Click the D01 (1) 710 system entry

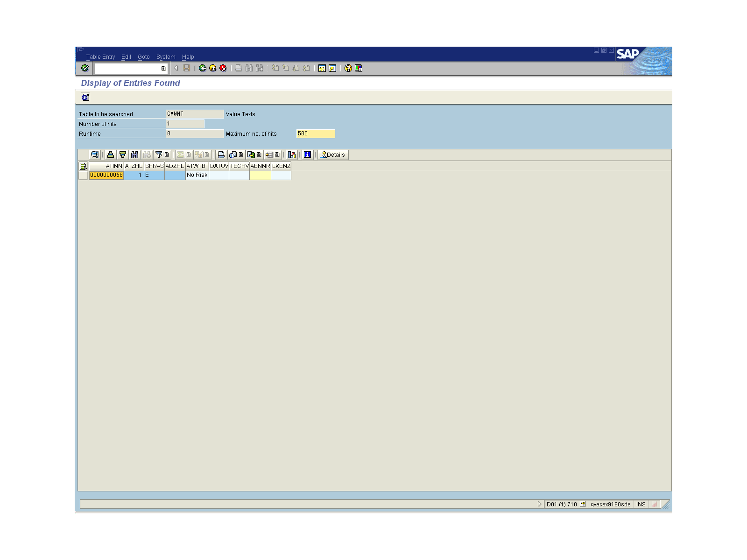point(562,504)
